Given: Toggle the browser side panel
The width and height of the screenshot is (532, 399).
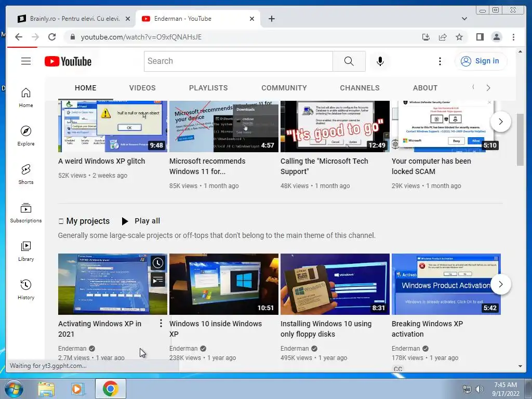Looking at the screenshot, I should coord(480,37).
